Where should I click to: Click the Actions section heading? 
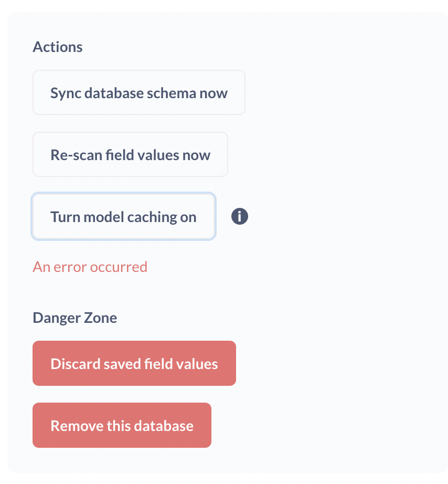58,47
